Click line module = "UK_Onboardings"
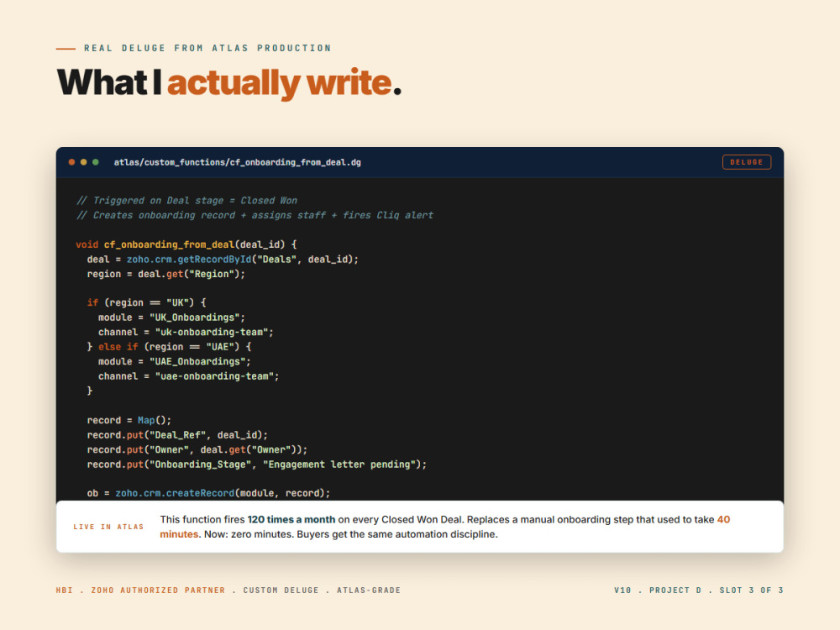Screen dimensions: 840x630 (171, 318)
